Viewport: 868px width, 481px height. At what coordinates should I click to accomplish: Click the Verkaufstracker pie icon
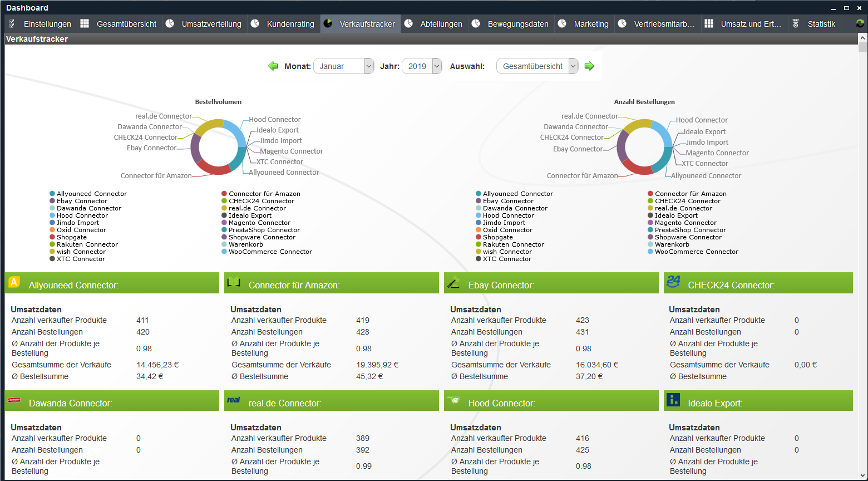point(328,23)
